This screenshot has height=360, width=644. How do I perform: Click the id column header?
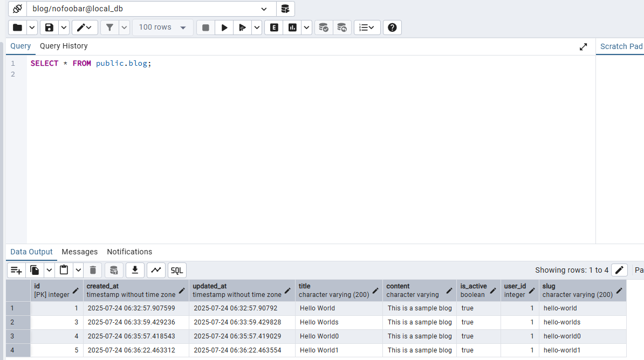point(57,290)
